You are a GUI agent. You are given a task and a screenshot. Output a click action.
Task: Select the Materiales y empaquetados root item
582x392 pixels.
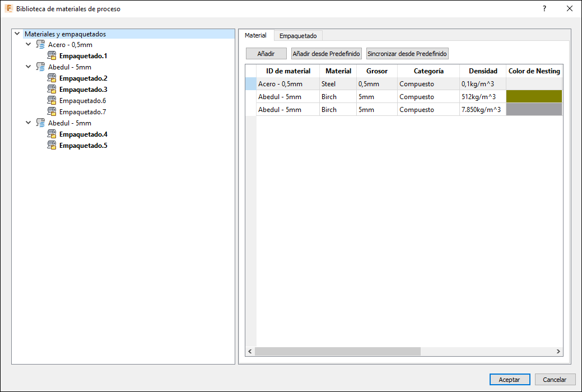pyautogui.click(x=129, y=34)
